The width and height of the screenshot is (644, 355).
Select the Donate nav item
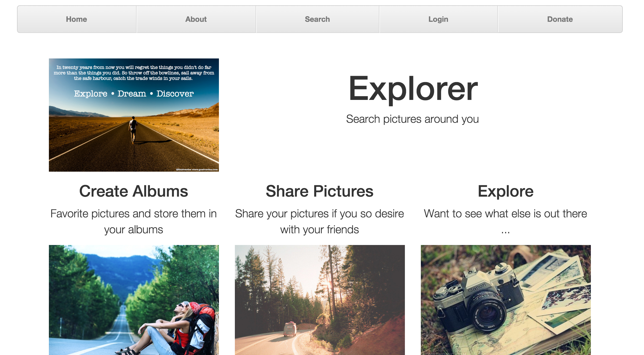point(560,19)
